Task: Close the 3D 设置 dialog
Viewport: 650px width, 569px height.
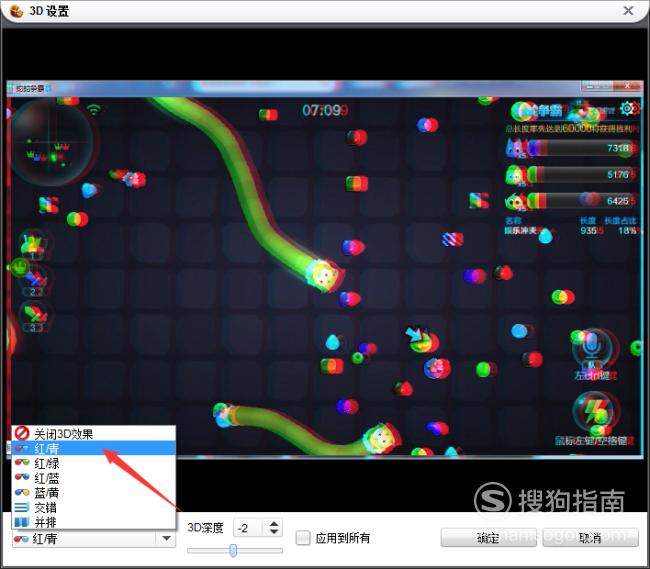Action: click(628, 11)
